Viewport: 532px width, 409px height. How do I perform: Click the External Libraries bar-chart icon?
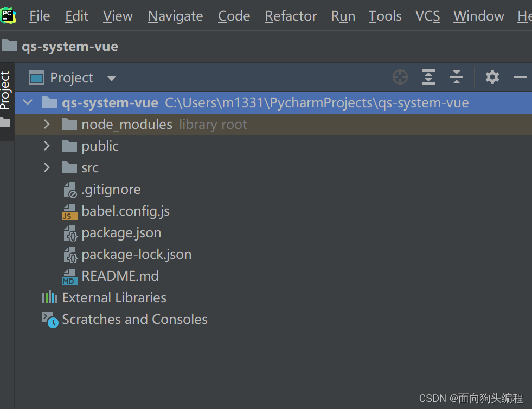click(50, 297)
